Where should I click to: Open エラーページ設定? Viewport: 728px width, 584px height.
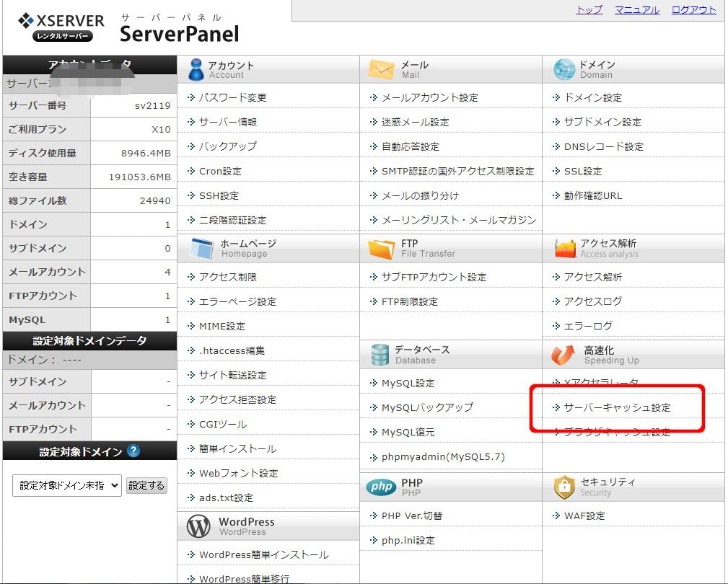click(x=237, y=302)
